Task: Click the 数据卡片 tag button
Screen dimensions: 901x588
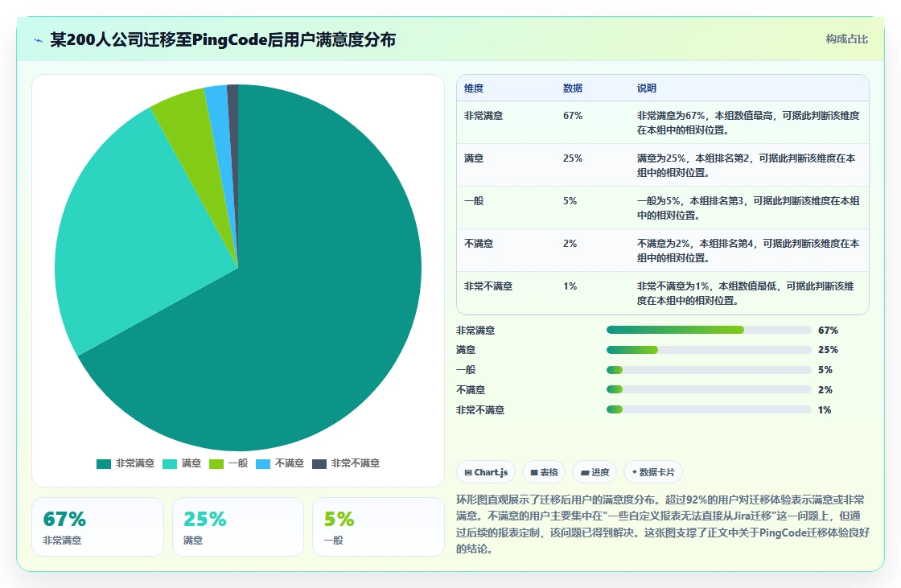Action: [652, 472]
